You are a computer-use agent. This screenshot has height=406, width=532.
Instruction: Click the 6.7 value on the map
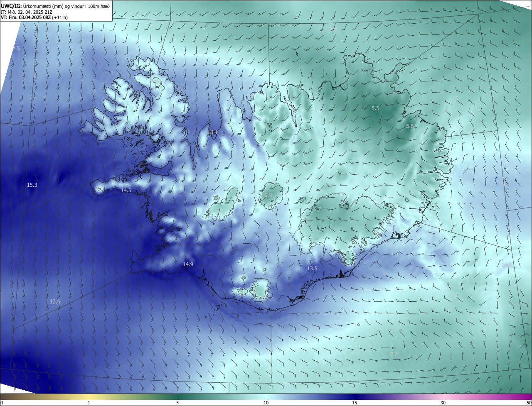[x=317, y=209]
